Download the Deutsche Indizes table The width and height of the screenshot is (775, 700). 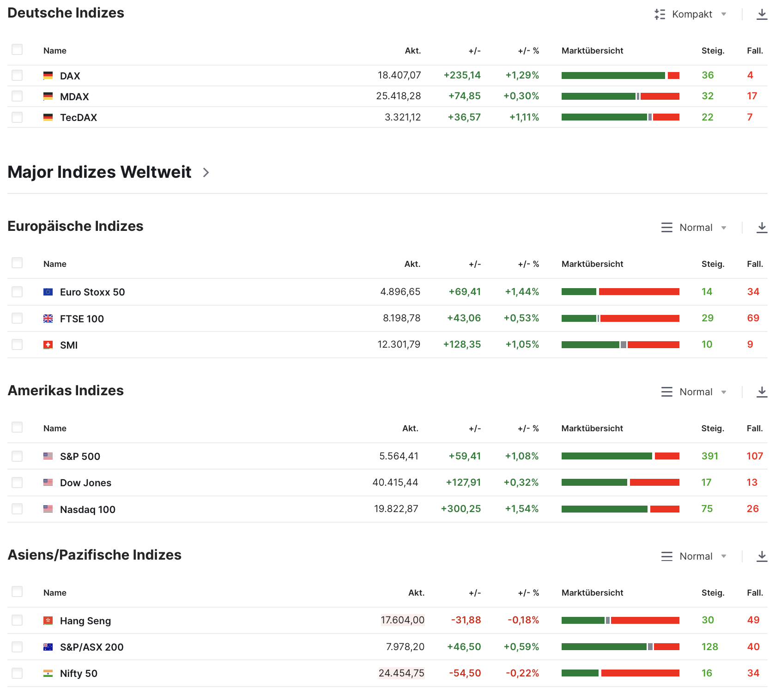click(762, 14)
